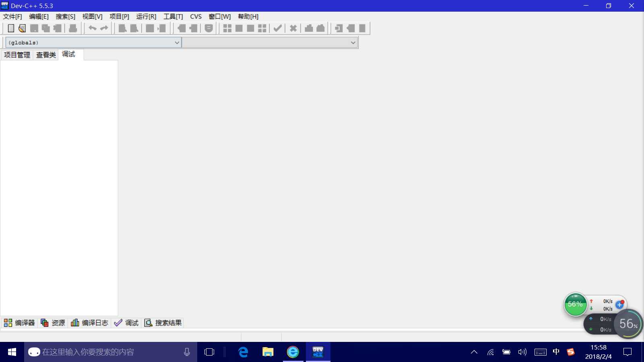Switch to the 查看类 tab
644x362 pixels.
tap(46, 55)
